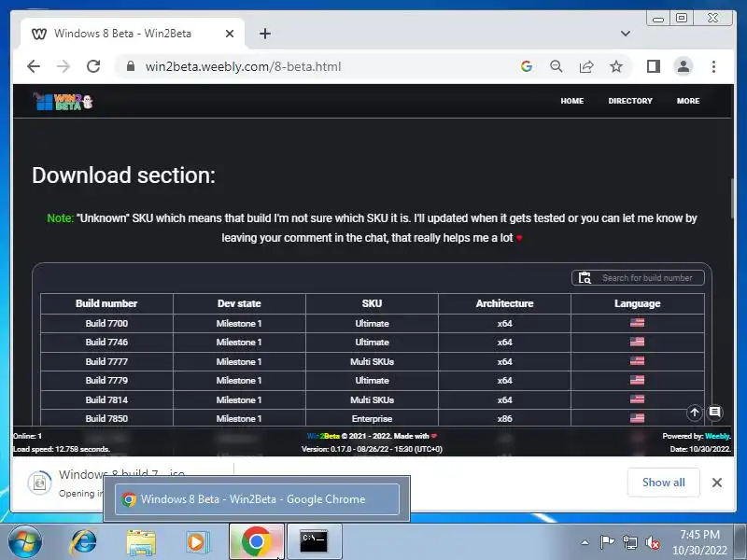Show all downloads
The height and width of the screenshot is (560, 747).
coord(663,483)
